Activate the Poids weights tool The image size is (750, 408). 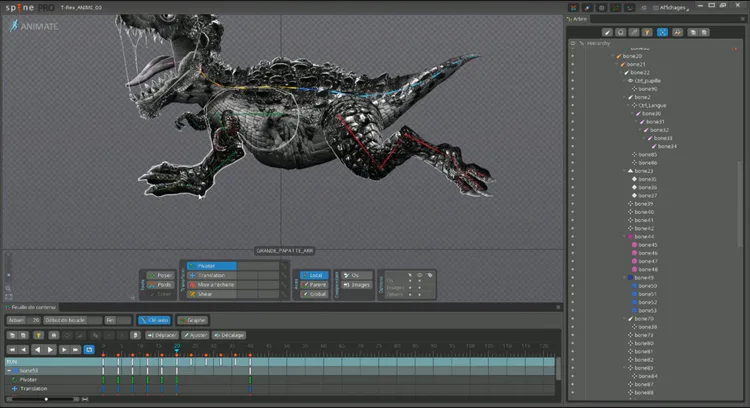pos(160,285)
